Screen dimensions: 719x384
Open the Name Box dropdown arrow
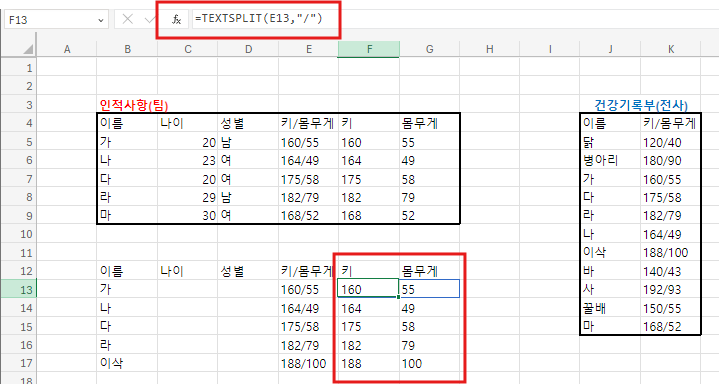[x=100, y=20]
